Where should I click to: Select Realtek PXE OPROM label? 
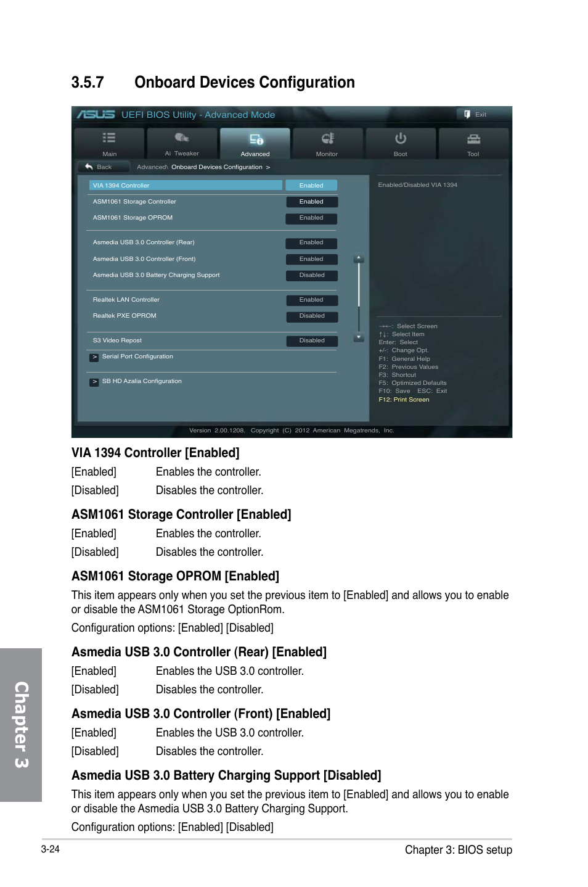(125, 316)
